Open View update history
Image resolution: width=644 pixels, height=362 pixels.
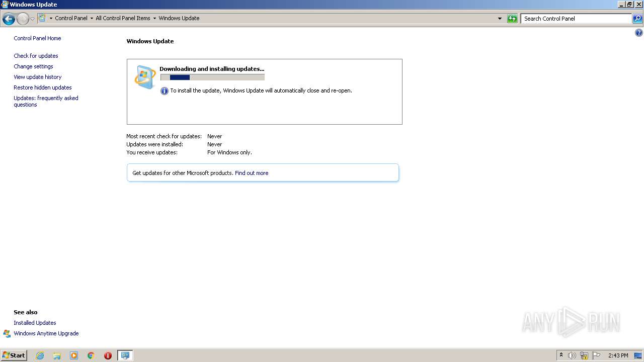click(38, 77)
